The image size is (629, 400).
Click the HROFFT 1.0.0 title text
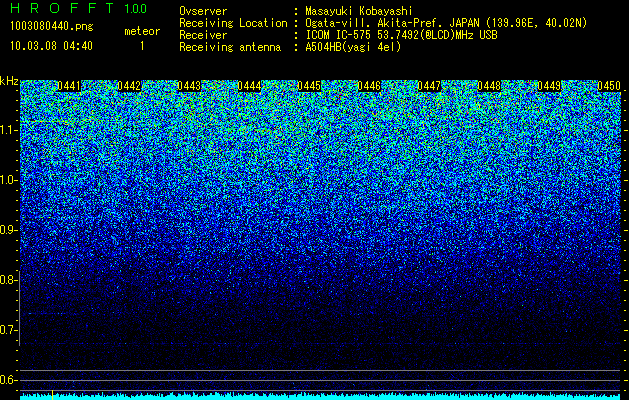tap(78, 8)
